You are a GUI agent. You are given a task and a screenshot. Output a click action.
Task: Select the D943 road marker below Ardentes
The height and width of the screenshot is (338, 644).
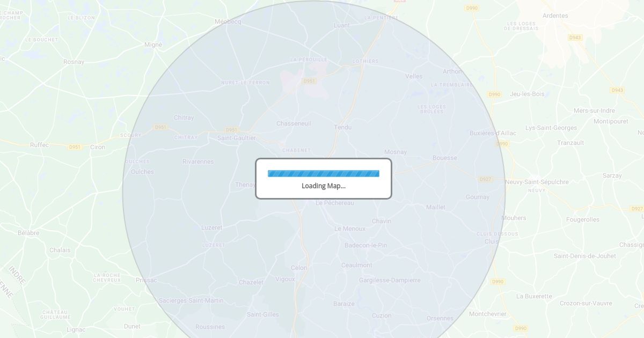click(575, 38)
